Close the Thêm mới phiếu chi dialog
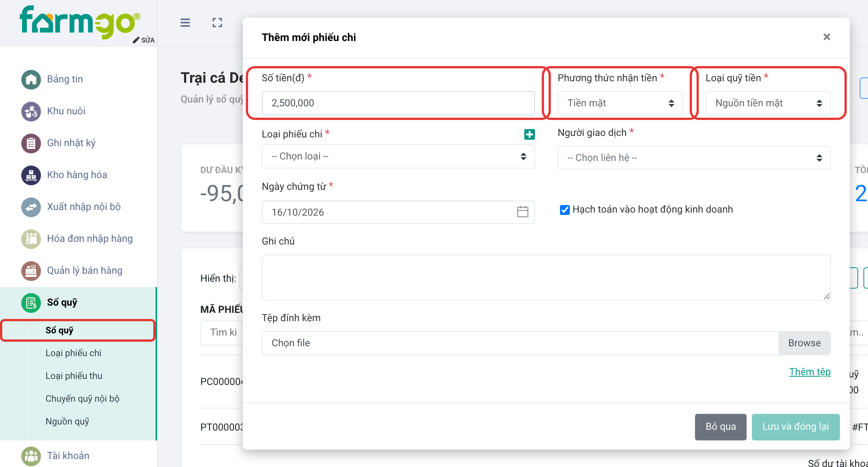 (827, 37)
